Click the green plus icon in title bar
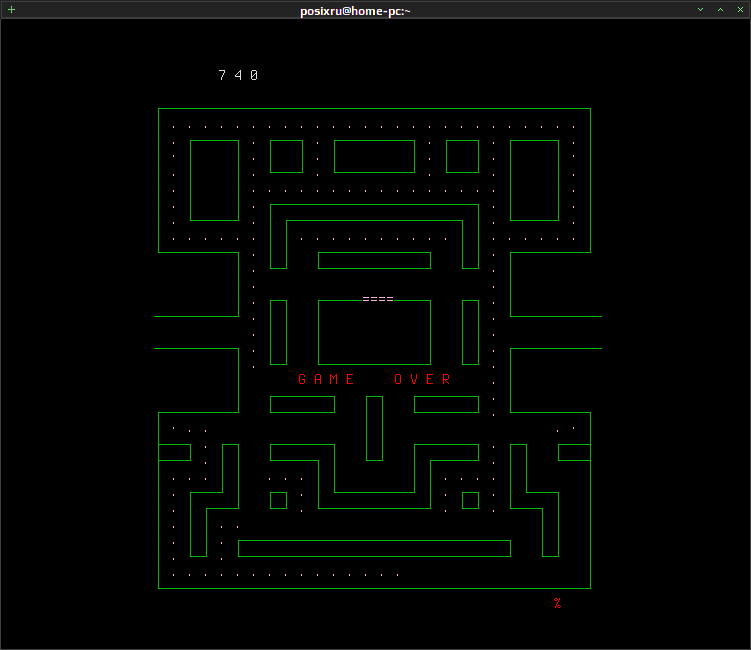 pyautogui.click(x=11, y=10)
